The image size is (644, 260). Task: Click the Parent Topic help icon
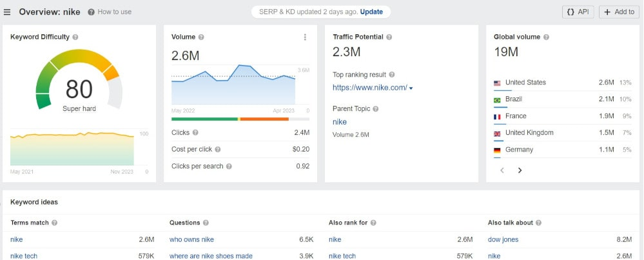pos(376,109)
